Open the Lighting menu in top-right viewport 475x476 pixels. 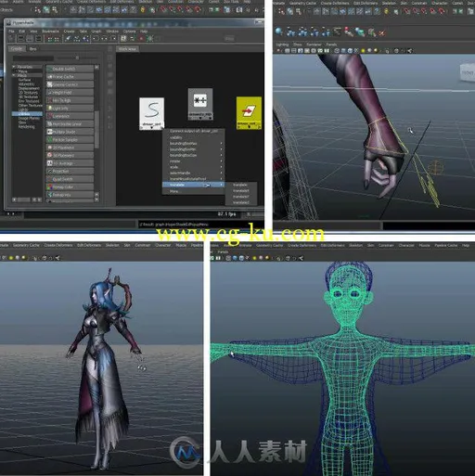pos(282,45)
